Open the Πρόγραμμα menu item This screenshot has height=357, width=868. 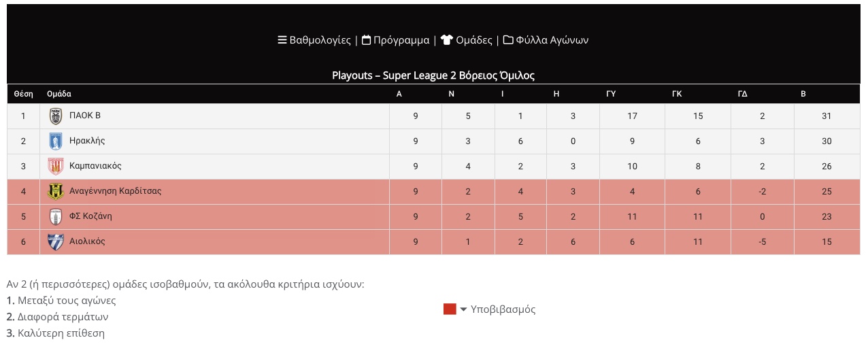pyautogui.click(x=401, y=40)
